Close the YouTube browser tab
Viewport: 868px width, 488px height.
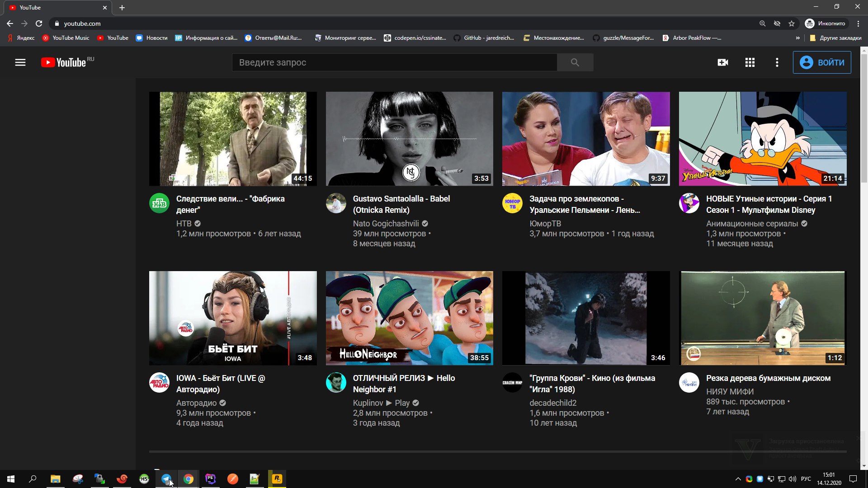coord(105,8)
